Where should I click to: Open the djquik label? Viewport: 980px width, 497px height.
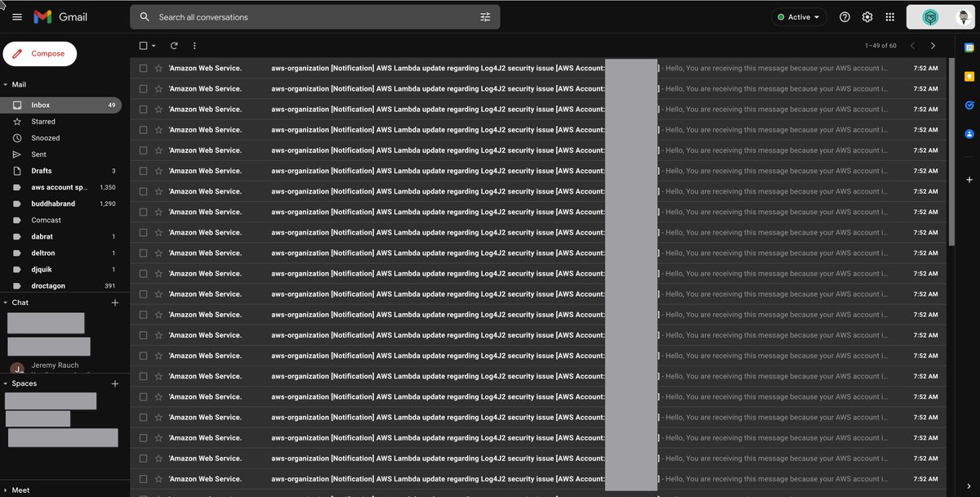(x=60, y=269)
